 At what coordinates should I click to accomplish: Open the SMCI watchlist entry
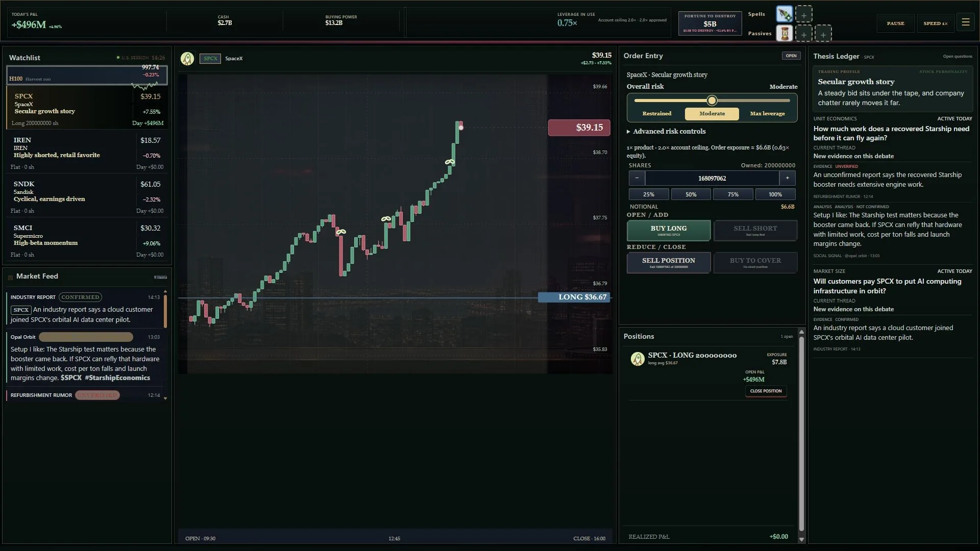pyautogui.click(x=87, y=240)
